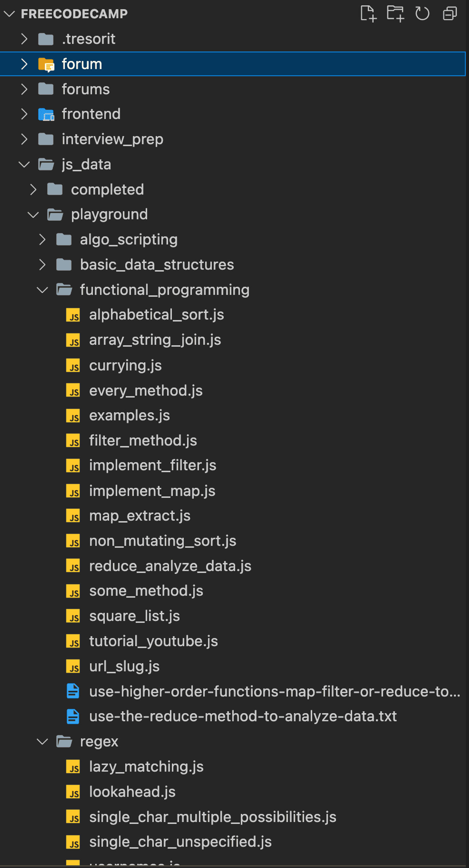Click the JS icon beside lookahead.js

click(x=73, y=792)
